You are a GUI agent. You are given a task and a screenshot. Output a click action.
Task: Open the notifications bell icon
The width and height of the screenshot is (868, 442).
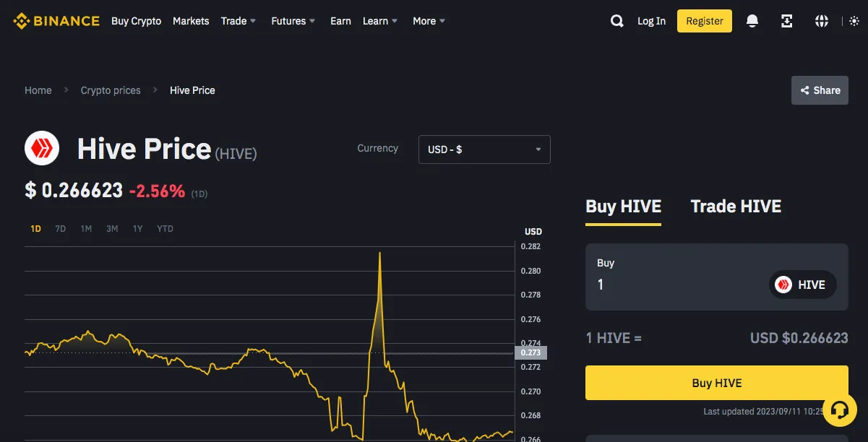pyautogui.click(x=752, y=21)
